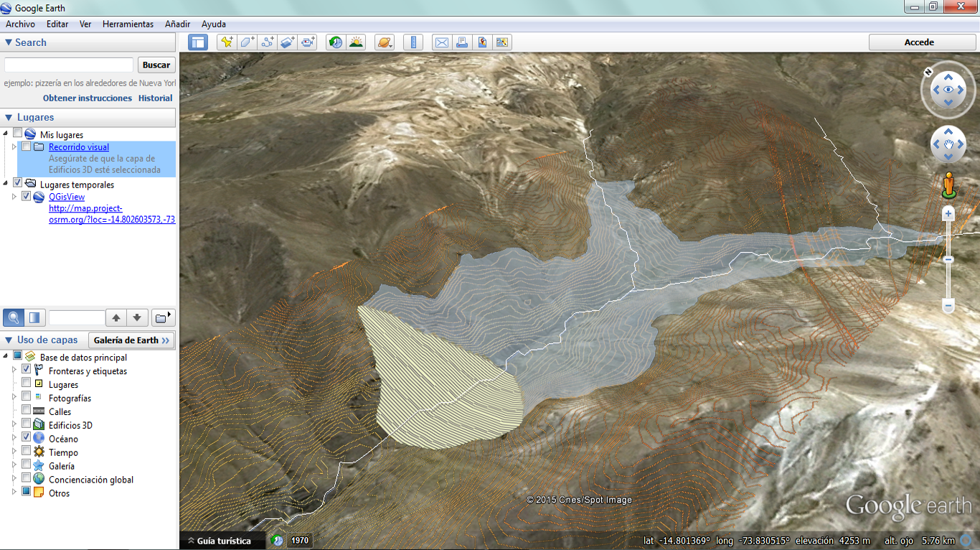Click the Look joystick eye control
The height and width of the screenshot is (550, 980).
point(948,90)
